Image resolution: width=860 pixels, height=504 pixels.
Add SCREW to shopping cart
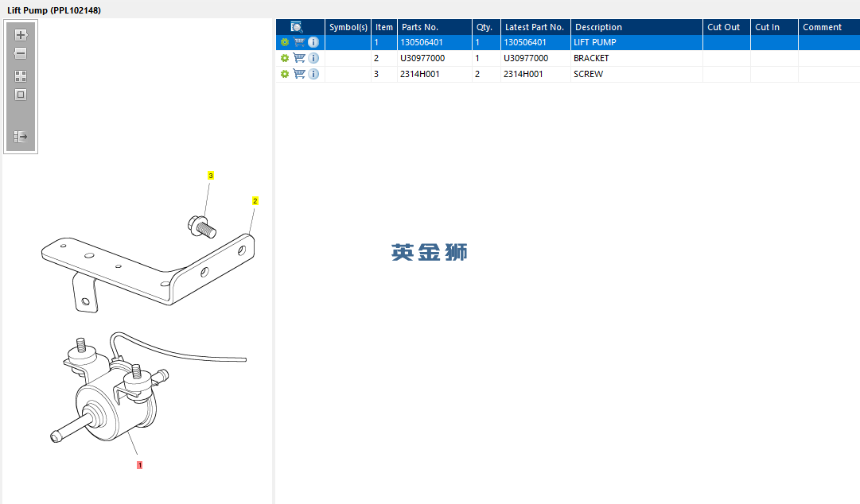299,74
